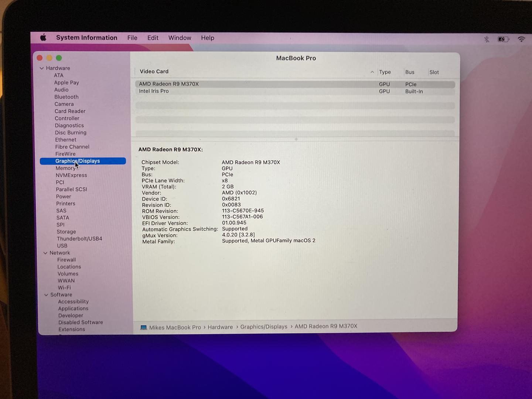Collapse the Hardware section chevron
The image size is (532, 399).
pos(42,68)
